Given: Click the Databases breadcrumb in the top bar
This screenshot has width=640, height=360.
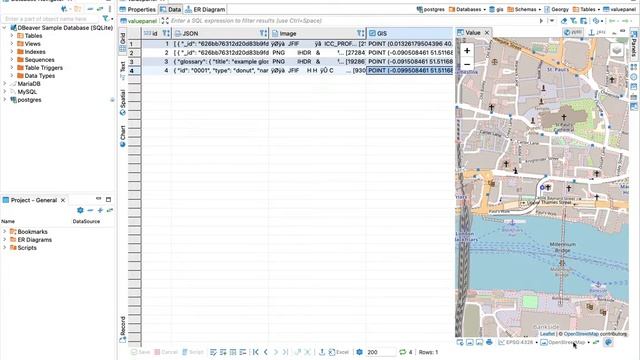Looking at the screenshot, I should pyautogui.click(x=468, y=9).
